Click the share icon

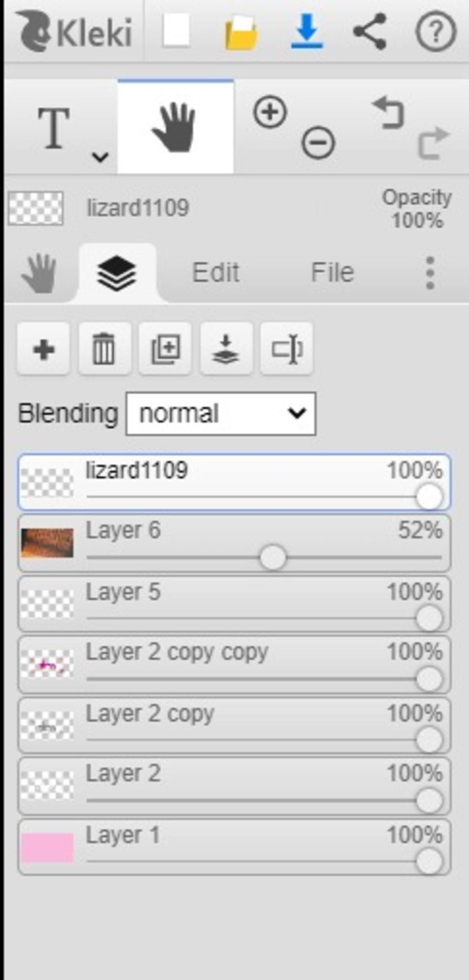tap(370, 31)
